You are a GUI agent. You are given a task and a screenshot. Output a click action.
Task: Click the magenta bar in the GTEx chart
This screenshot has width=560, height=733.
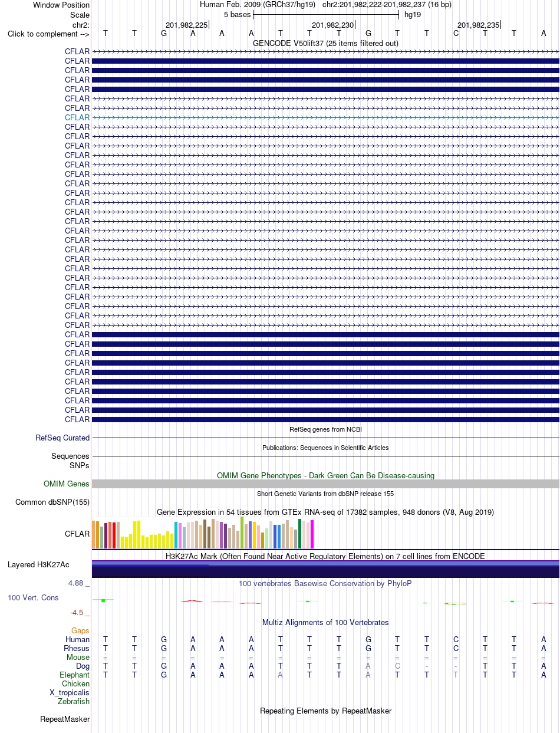pos(312,534)
